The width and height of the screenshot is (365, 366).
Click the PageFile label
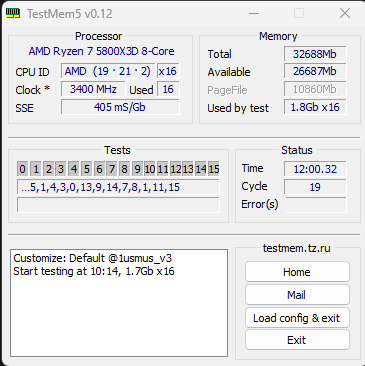227,90
